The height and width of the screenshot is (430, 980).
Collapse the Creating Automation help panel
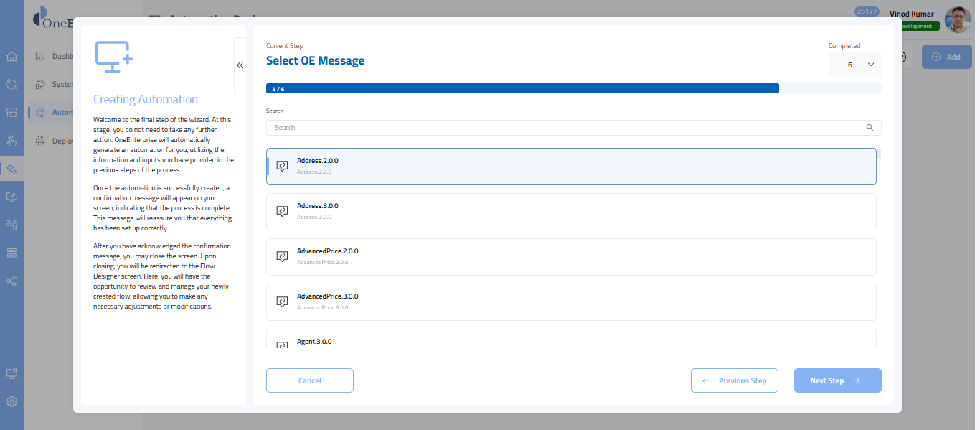point(240,65)
